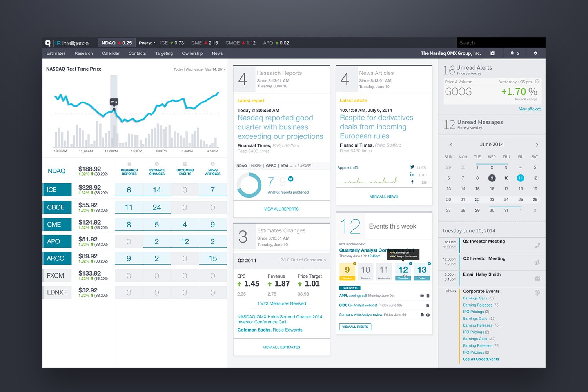Click video icon on APPL earnings call row

[422, 296]
